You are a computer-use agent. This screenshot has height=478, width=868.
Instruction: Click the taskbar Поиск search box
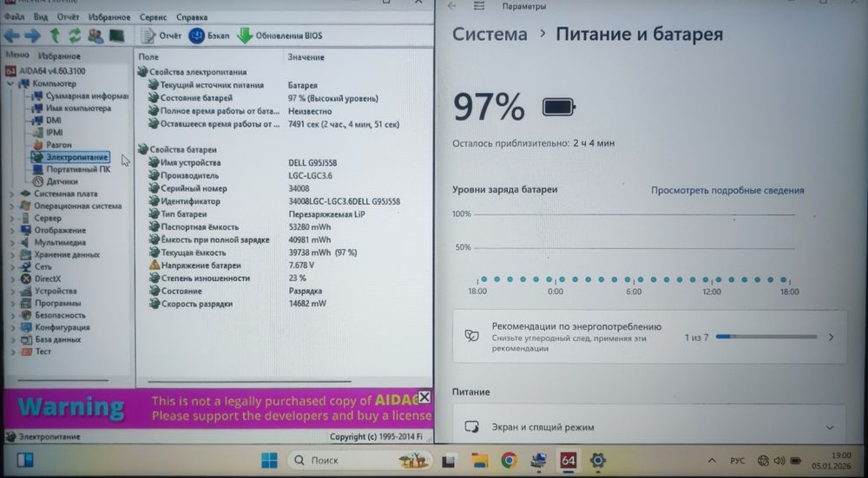point(360,461)
